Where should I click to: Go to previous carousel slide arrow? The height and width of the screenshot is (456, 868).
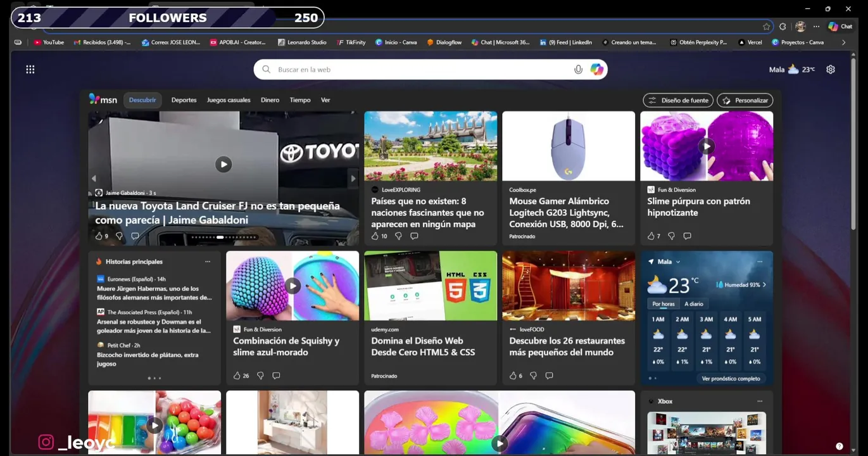[x=94, y=179]
